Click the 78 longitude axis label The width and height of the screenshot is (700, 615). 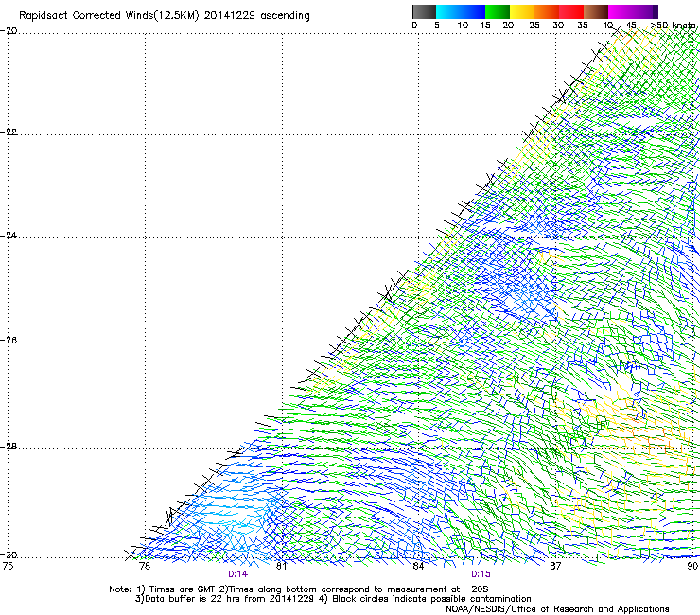[145, 566]
